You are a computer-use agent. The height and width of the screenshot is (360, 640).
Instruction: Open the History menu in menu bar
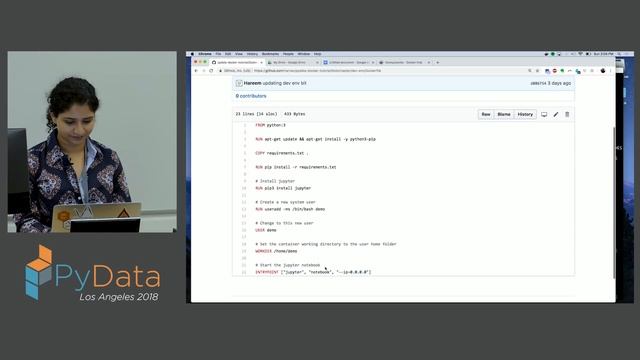tap(252, 54)
